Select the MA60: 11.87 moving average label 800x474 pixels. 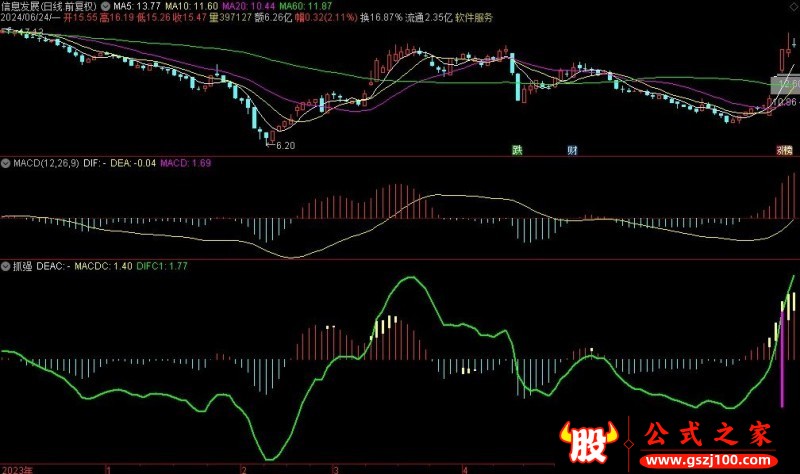(306, 7)
